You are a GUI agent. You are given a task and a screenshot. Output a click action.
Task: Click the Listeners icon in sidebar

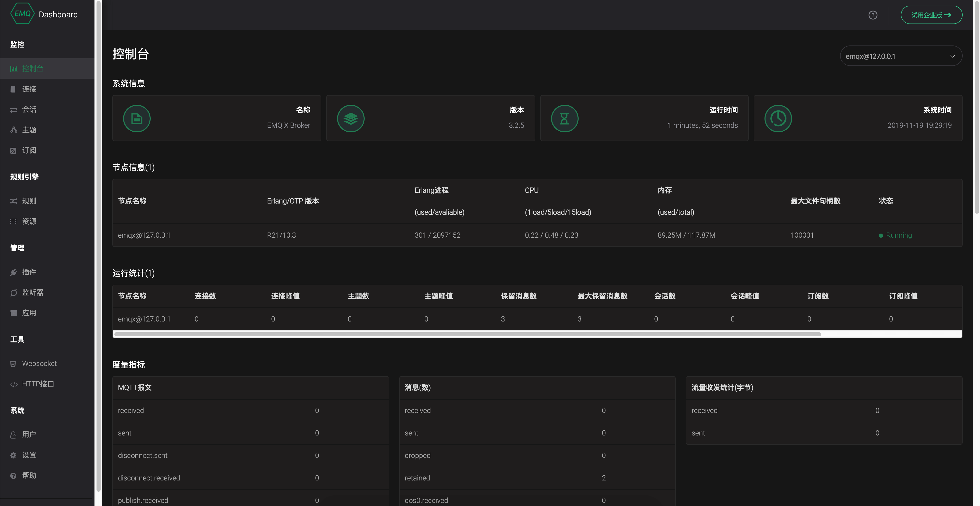(13, 292)
